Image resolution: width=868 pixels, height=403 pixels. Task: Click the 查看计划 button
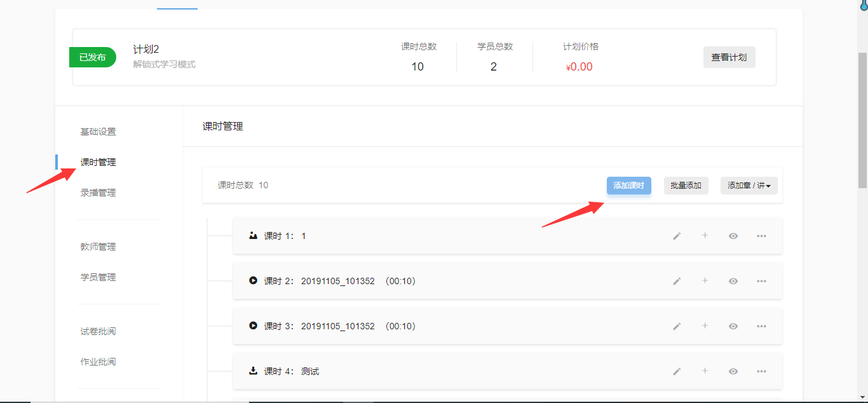coord(729,57)
